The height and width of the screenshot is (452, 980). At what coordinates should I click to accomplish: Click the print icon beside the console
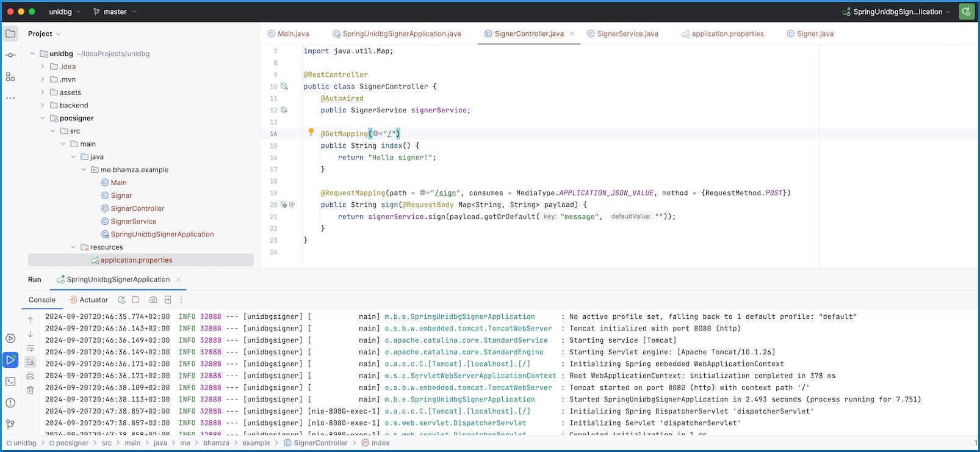30,376
